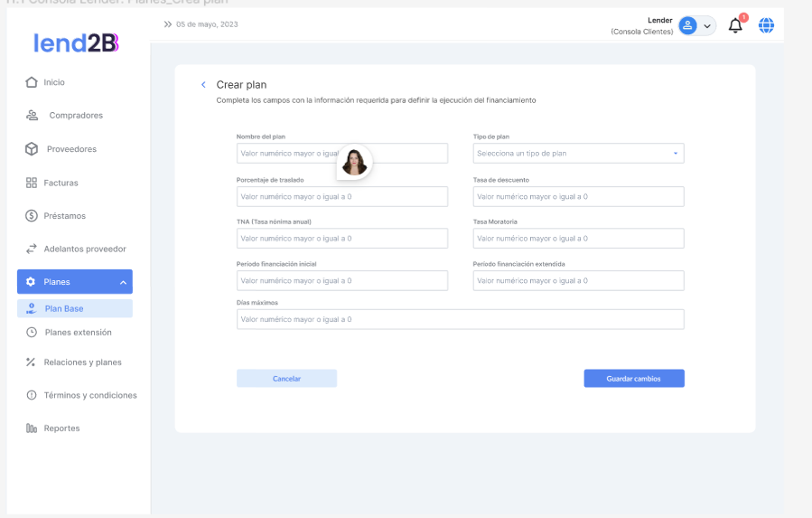Viewport: 812px width, 518px height.
Task: Click the Reportes chart icon
Action: (x=32, y=429)
